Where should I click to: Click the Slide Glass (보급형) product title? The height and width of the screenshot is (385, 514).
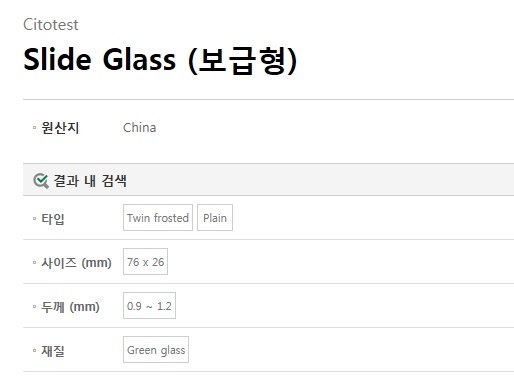click(x=160, y=60)
